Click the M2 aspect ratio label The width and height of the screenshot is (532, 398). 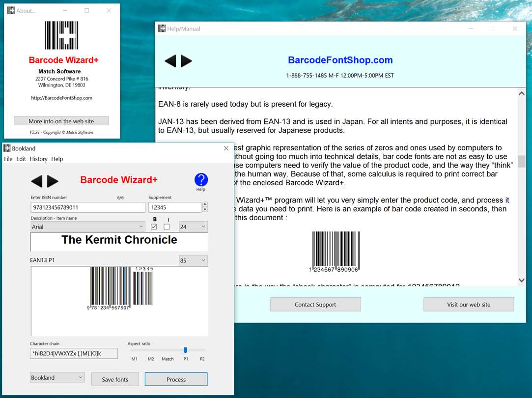pyautogui.click(x=151, y=359)
